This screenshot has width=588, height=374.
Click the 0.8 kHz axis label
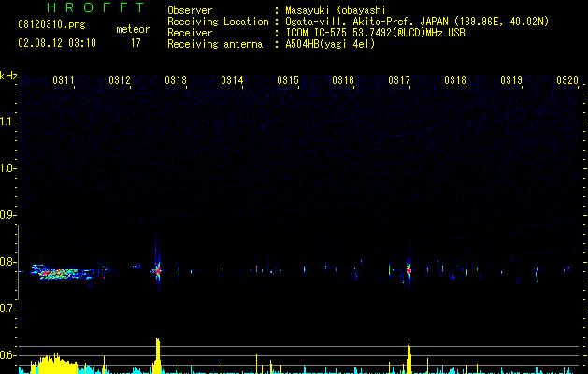7,262
